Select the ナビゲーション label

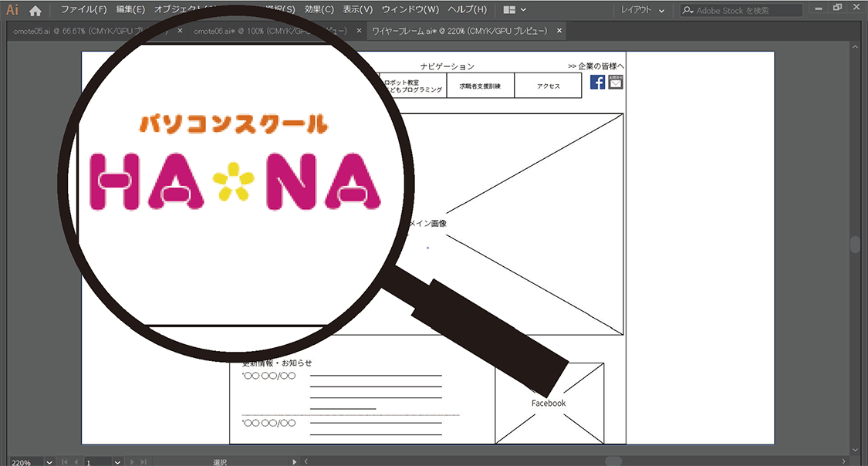click(x=448, y=66)
